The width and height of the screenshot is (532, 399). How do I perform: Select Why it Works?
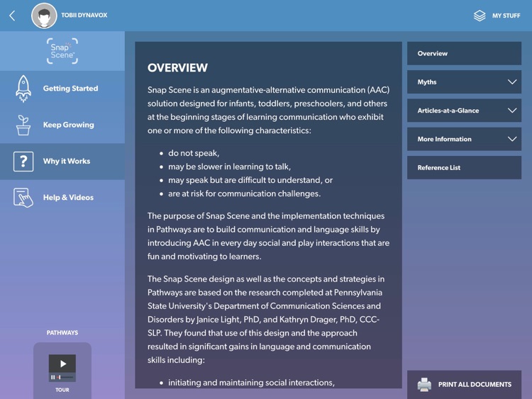(62, 162)
